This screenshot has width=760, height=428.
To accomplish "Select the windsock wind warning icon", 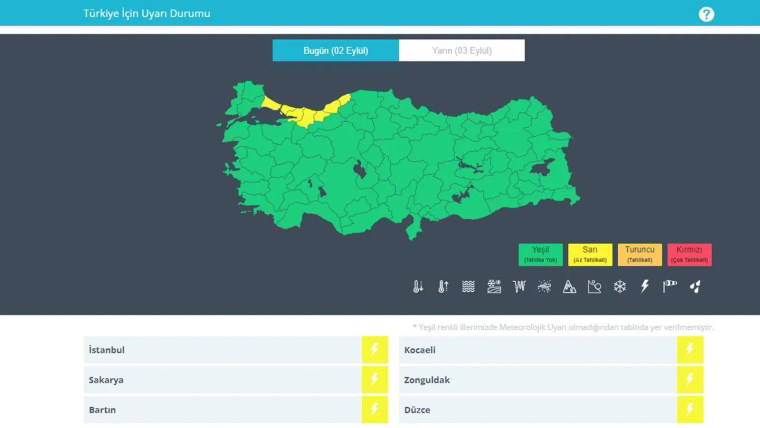I will (x=670, y=286).
